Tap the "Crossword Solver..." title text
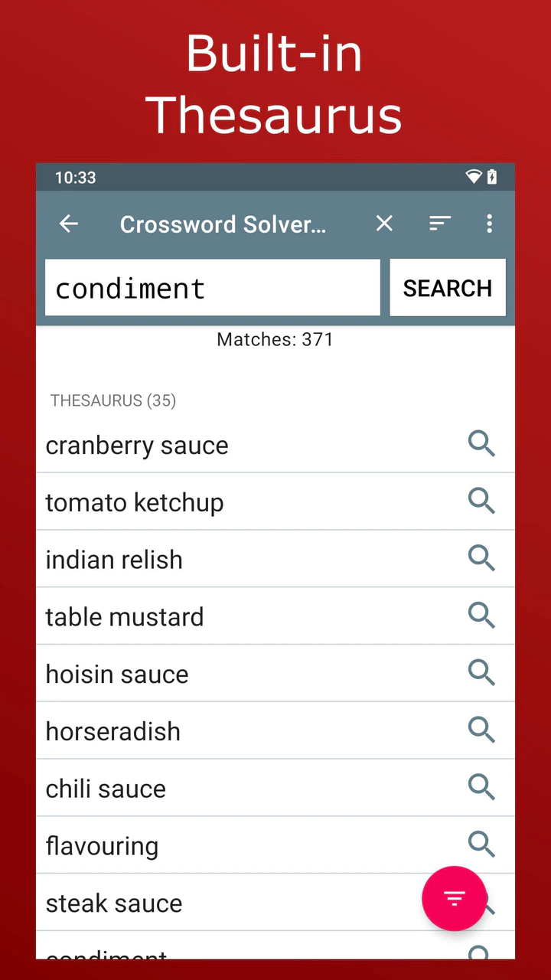This screenshot has width=551, height=980. tap(223, 224)
